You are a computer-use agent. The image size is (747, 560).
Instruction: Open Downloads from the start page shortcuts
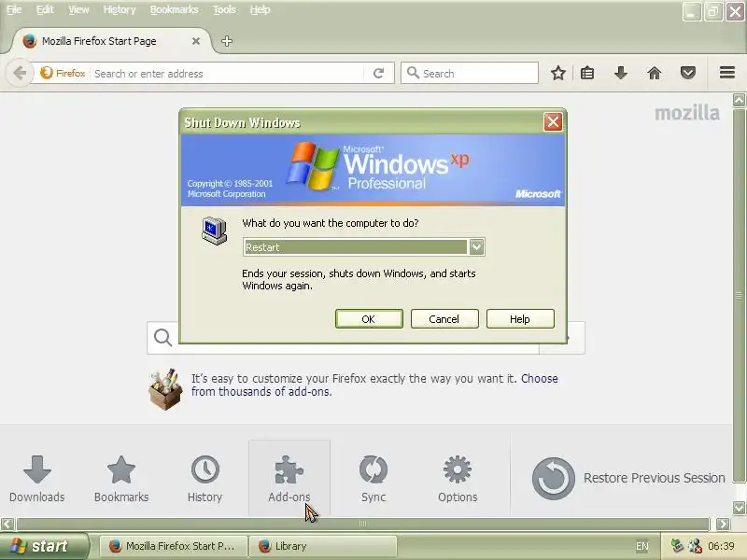tap(37, 479)
